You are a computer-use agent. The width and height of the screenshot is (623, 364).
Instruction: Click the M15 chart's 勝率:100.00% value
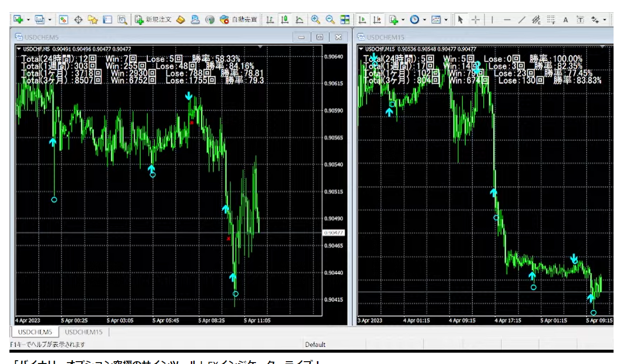point(556,59)
